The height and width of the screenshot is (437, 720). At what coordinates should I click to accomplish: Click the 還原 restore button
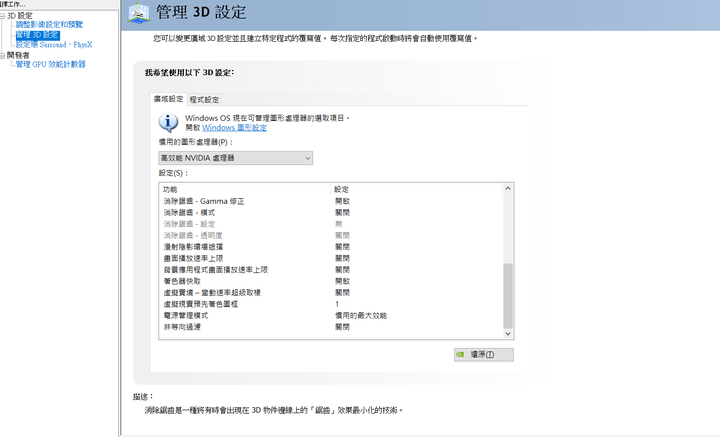point(484,354)
